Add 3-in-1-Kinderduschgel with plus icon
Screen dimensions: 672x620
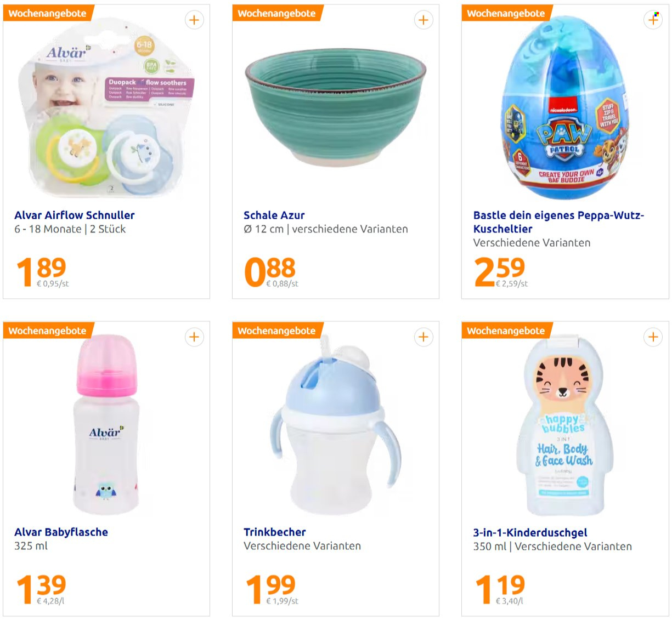click(653, 337)
